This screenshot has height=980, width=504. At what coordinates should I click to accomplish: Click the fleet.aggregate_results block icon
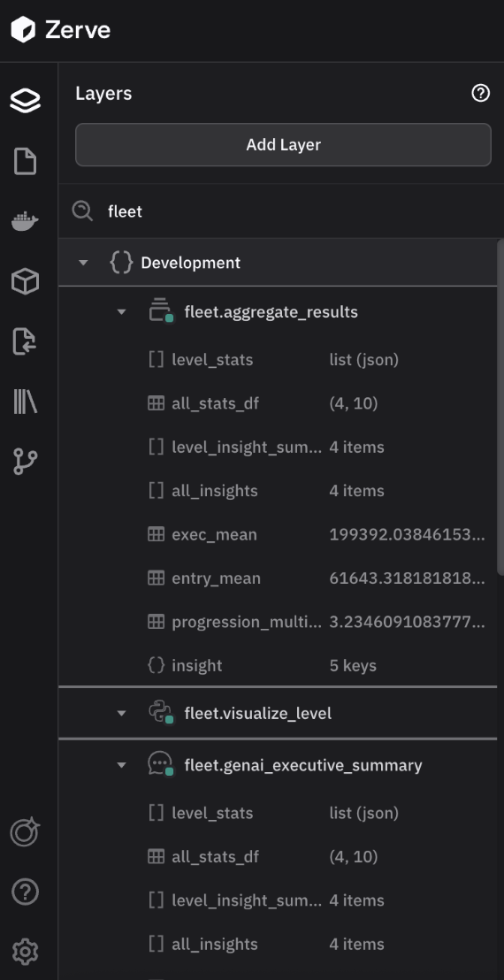coord(161,310)
